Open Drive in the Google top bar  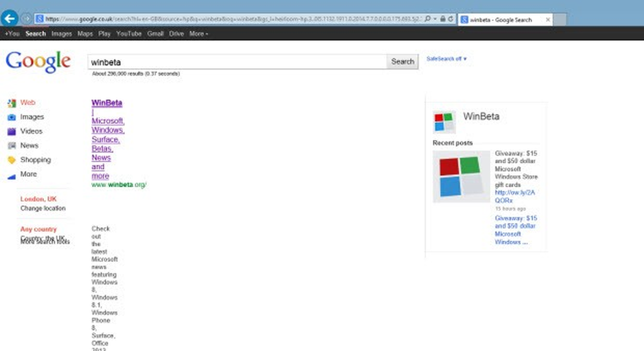177,34
